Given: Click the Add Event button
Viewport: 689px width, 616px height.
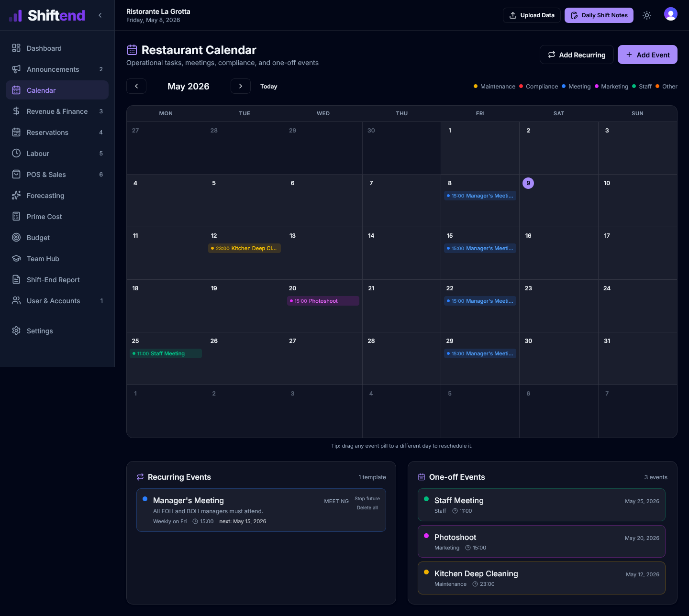Looking at the screenshot, I should click(x=647, y=55).
